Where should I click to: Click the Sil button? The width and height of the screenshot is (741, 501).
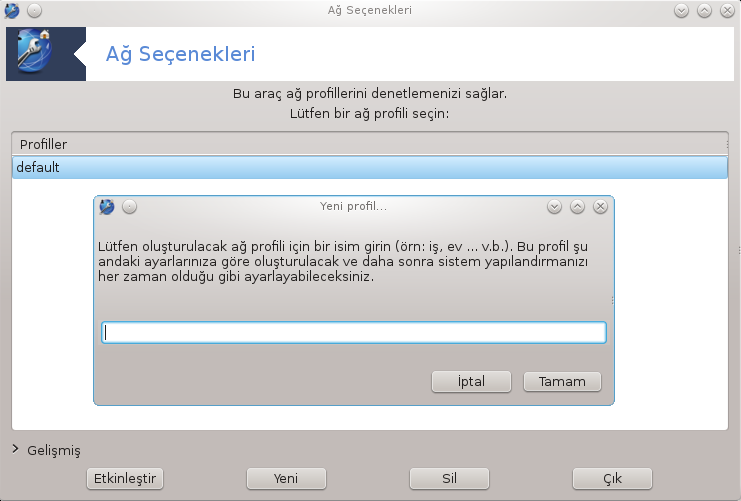449,478
